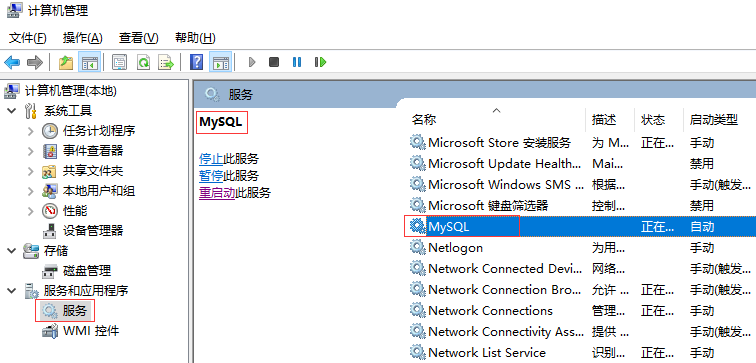The height and width of the screenshot is (363, 756).
Task: Select the Network Connectivity Ass... row
Action: point(582,332)
